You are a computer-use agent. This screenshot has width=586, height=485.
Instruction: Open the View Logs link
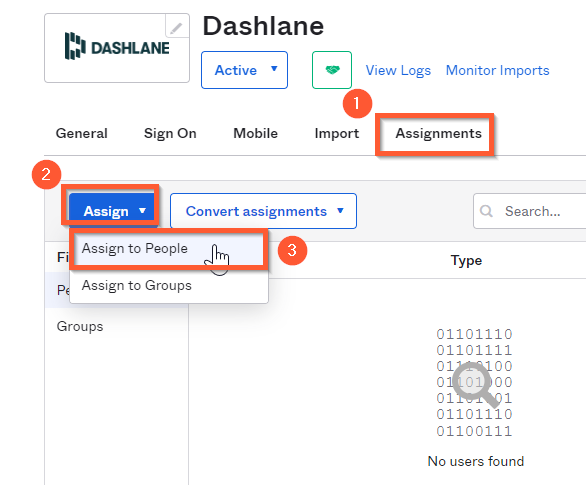tap(398, 70)
